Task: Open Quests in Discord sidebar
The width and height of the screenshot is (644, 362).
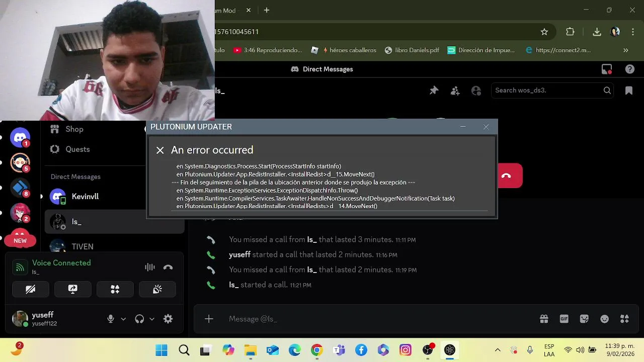Action: (70, 149)
